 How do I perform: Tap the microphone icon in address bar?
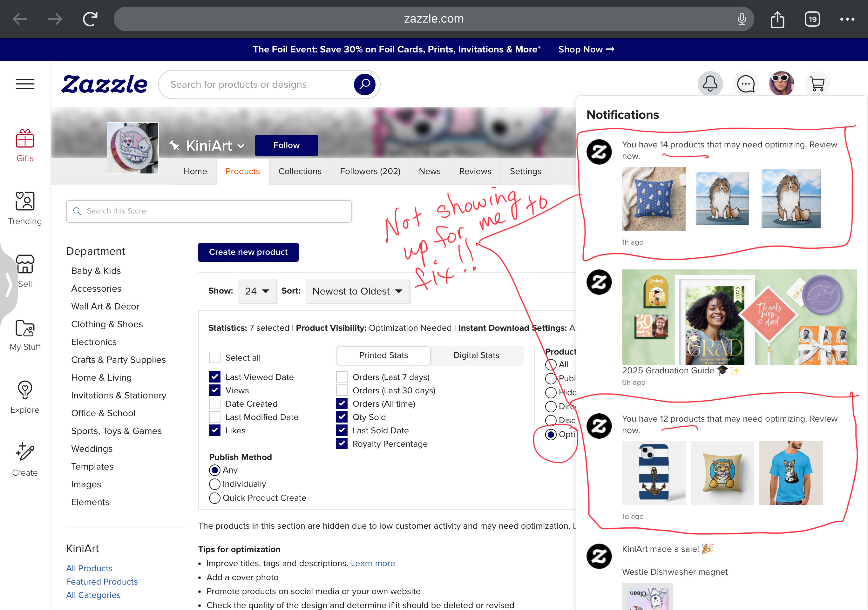pos(742,19)
